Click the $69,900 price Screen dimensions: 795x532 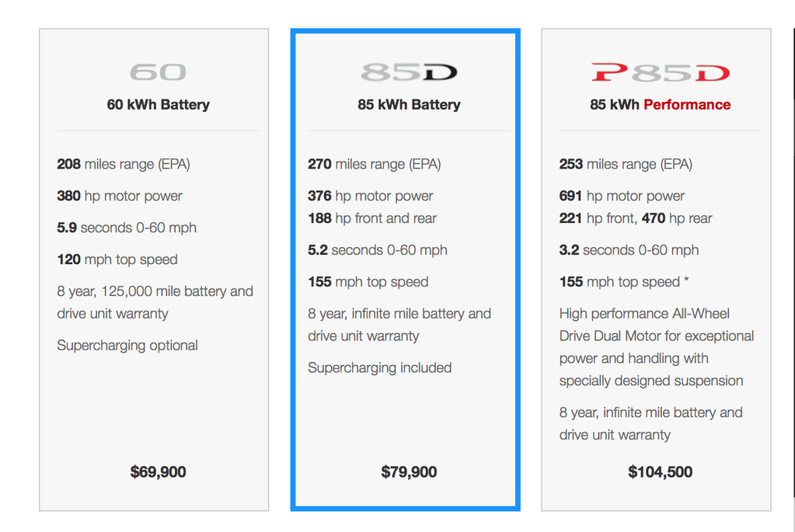(159, 471)
